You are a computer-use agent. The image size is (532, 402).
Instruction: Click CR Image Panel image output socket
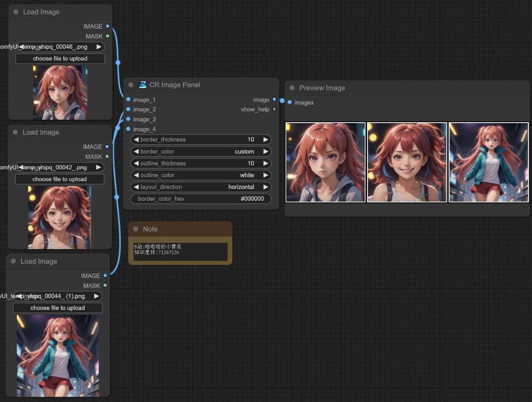point(274,100)
